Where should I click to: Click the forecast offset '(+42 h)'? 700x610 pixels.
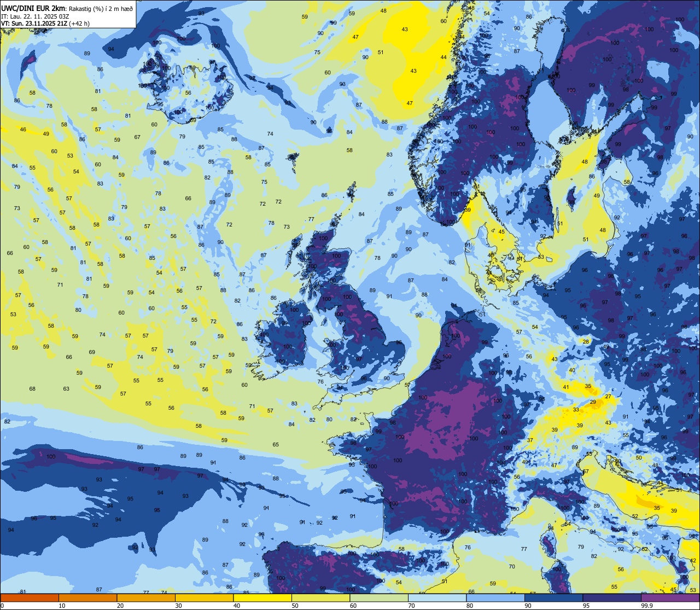point(79,24)
